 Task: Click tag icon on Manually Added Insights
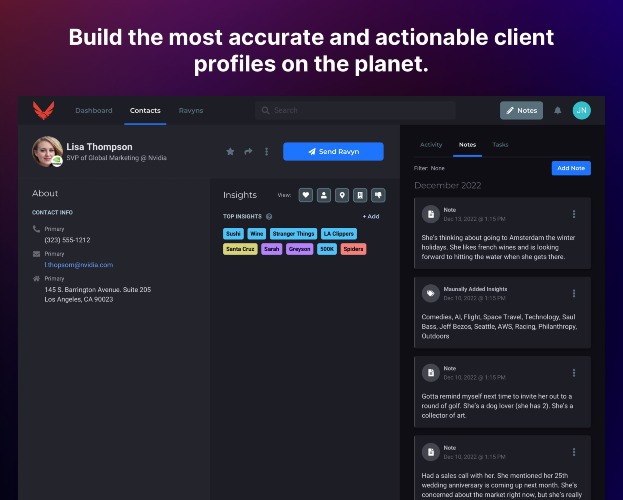[431, 294]
